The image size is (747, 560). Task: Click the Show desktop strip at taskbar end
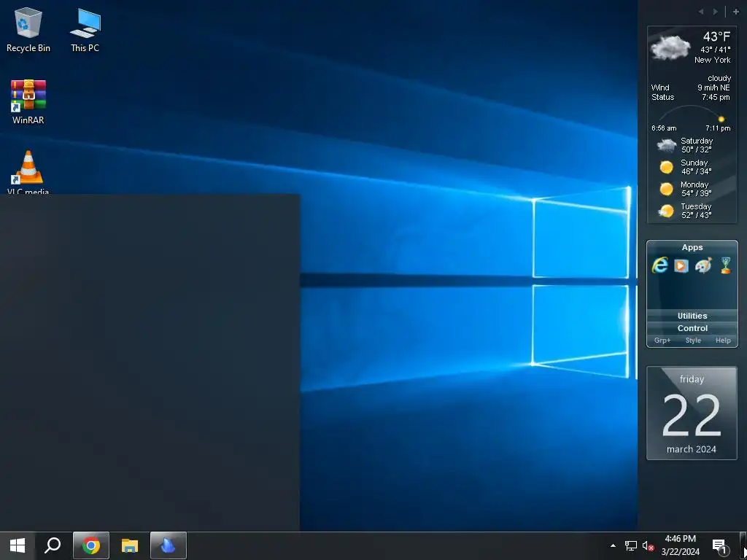click(x=743, y=545)
